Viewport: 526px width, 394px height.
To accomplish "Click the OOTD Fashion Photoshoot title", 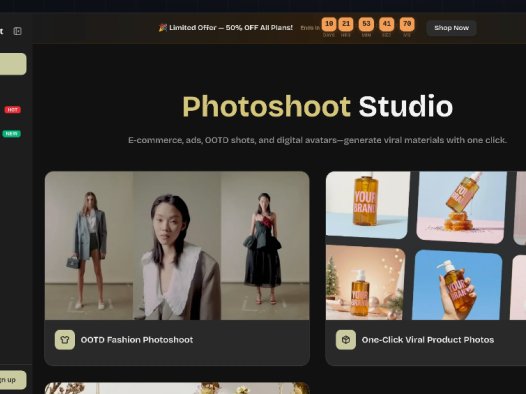I will (x=137, y=340).
